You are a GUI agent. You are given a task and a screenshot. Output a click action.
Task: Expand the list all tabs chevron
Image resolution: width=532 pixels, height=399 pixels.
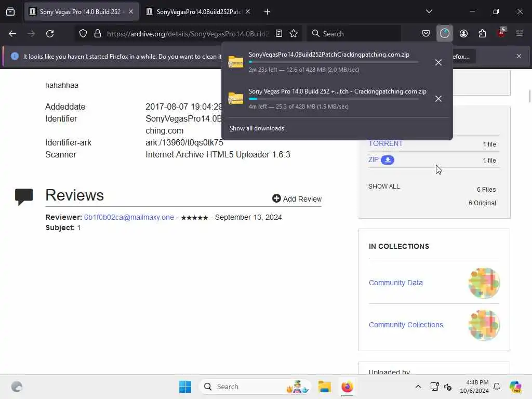(x=429, y=11)
